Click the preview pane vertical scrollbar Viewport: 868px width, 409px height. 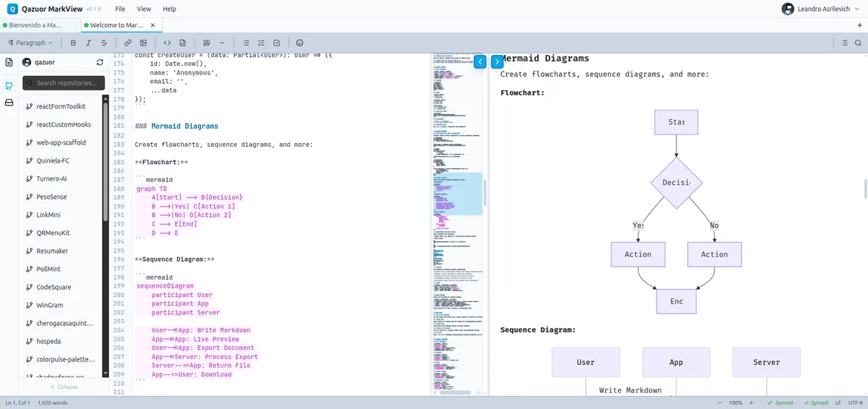(x=865, y=188)
